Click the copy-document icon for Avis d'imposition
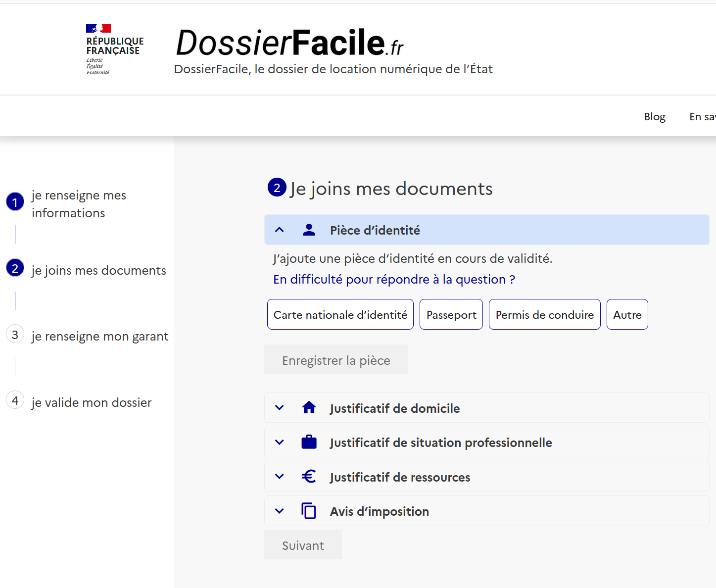 (x=309, y=511)
